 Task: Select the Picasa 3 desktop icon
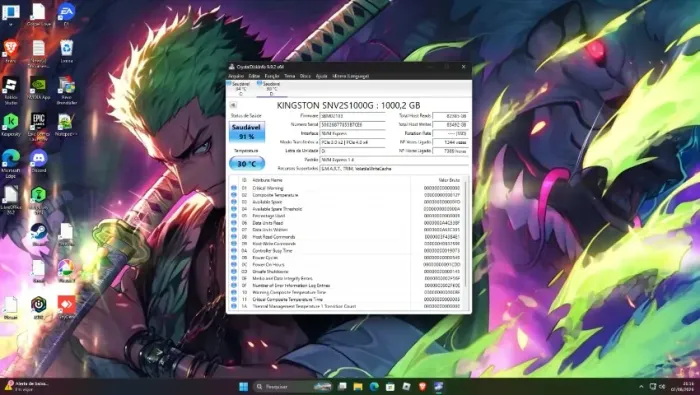pos(67,271)
